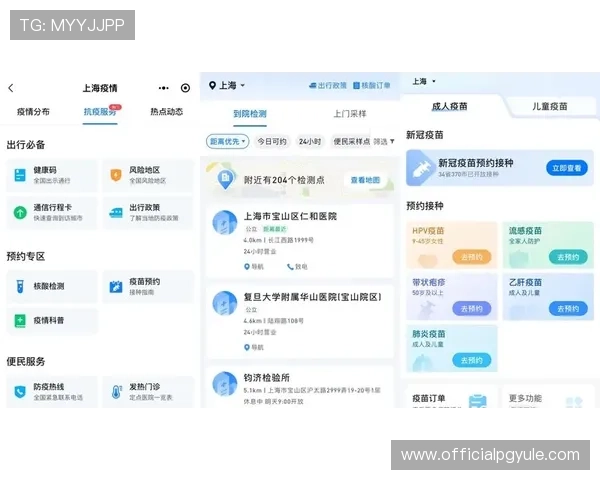Viewport: 600px width, 480px height.
Task: Select 成人疫苗 tab
Action: click(x=450, y=106)
